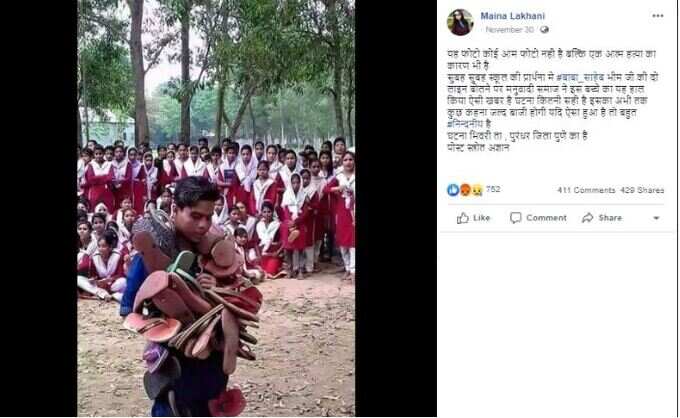The width and height of the screenshot is (680, 418).
Task: Click the Share button label
Action: (610, 218)
